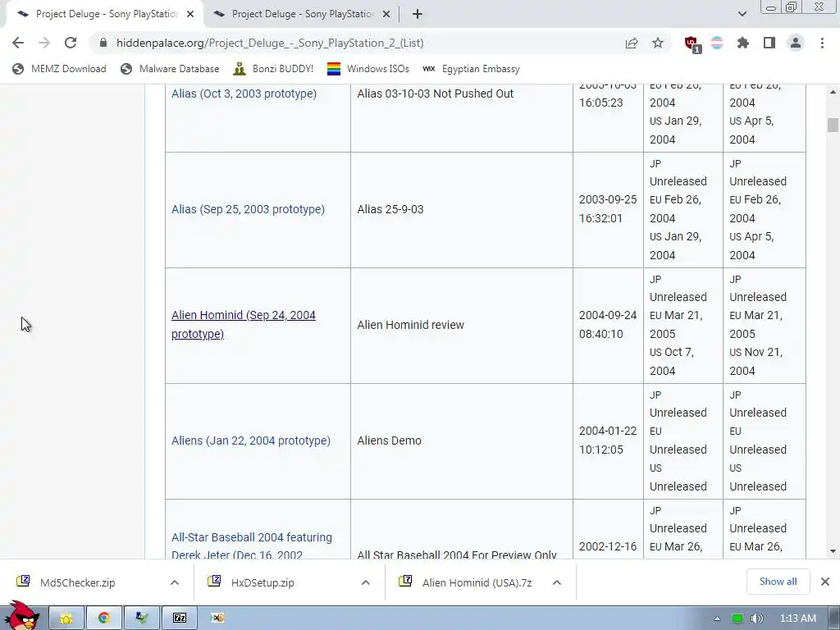Bookmark this page with star icon
This screenshot has width=840, height=630.
pyautogui.click(x=658, y=43)
